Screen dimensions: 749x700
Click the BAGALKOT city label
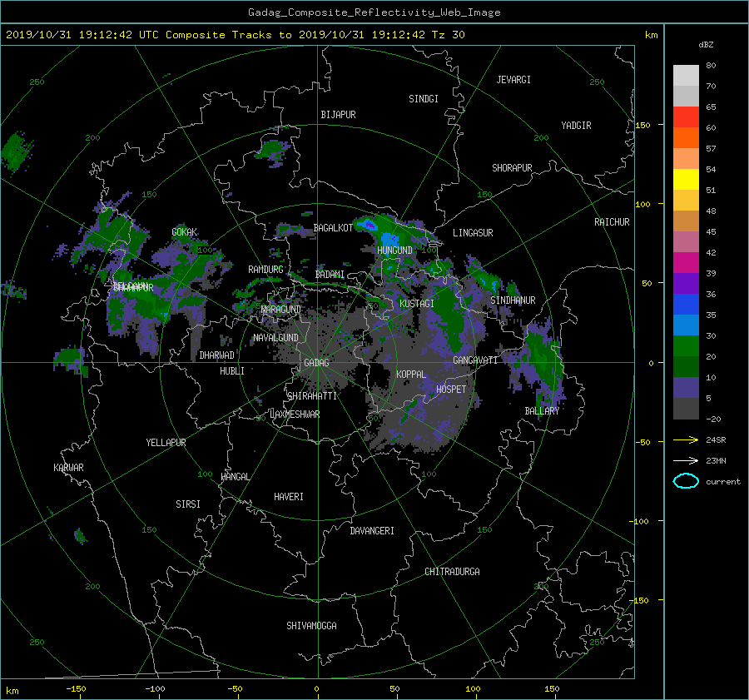[333, 228]
